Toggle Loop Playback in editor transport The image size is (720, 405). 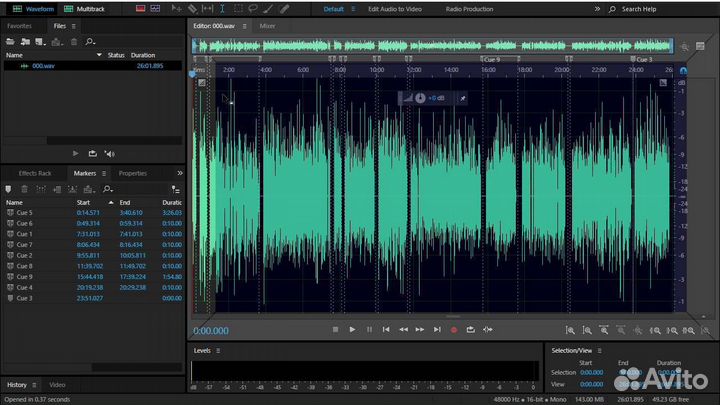click(471, 330)
